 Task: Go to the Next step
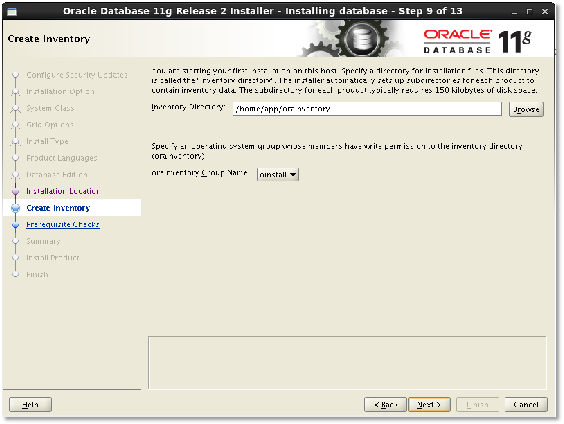tap(429, 405)
